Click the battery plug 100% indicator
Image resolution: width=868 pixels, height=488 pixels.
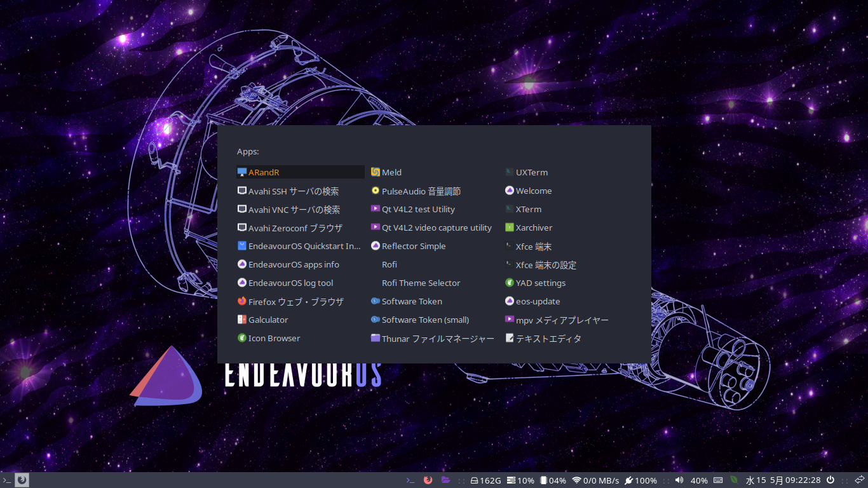tap(641, 480)
